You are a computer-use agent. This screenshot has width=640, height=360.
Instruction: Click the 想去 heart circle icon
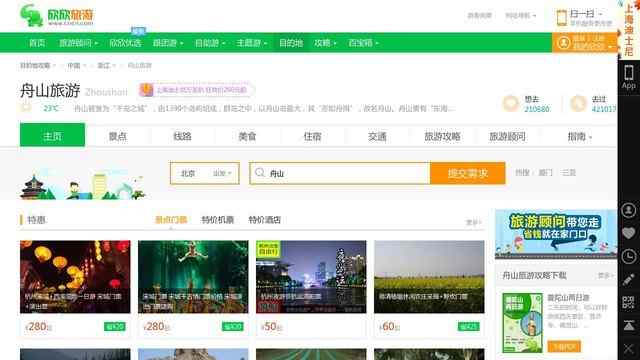coord(511,103)
